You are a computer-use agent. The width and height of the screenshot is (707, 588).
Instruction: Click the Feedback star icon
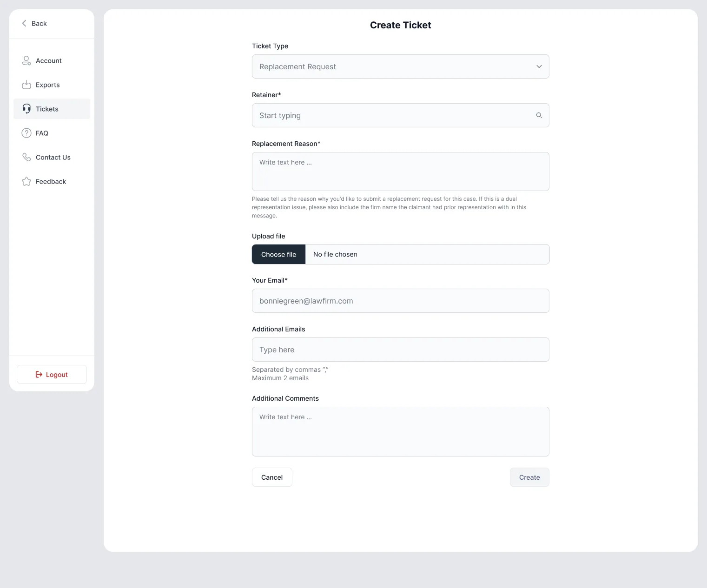[x=26, y=181]
